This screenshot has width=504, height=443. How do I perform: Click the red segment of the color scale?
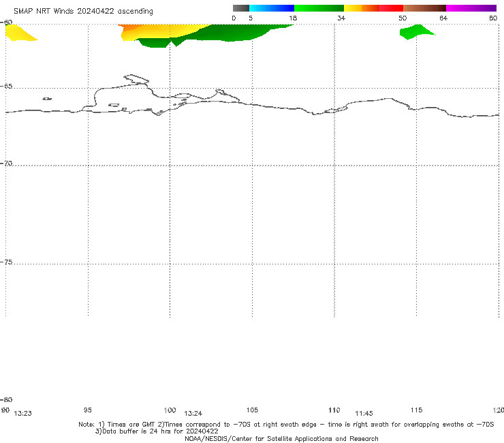pos(391,8)
